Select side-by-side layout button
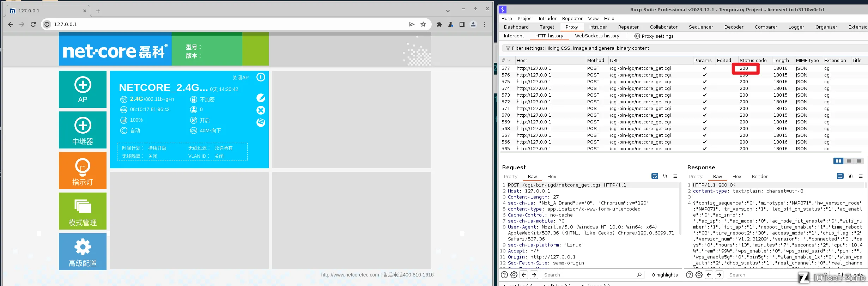Screen dimensions: 868x286 point(838,161)
